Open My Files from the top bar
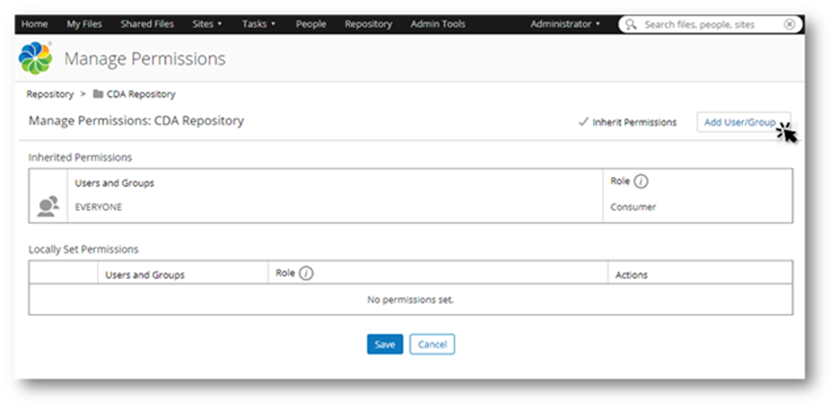The image size is (835, 409). click(84, 24)
